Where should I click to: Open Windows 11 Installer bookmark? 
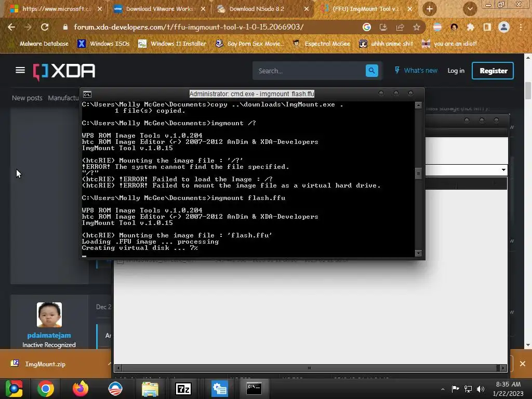[x=172, y=44]
